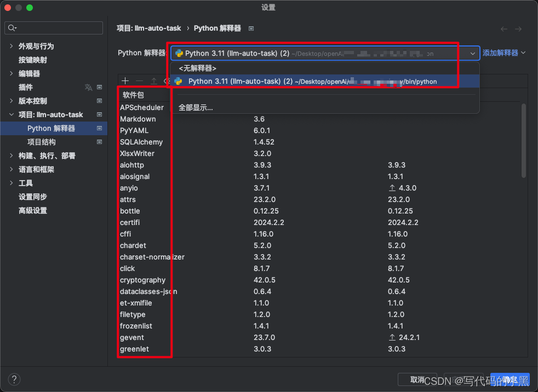This screenshot has width=538, height=392.
Task: Click the scope icon on 项目: llm-auto-task row
Action: point(100,114)
